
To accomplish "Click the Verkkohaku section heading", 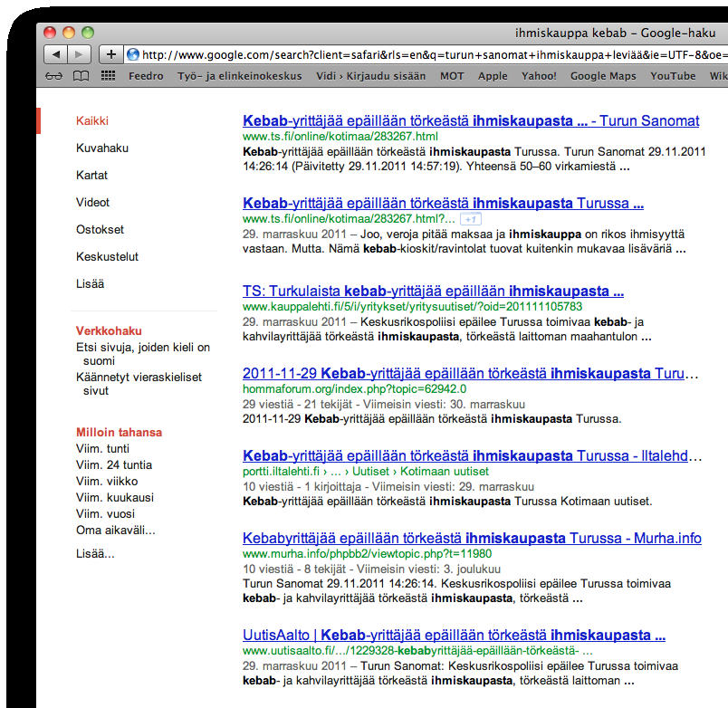I will point(109,331).
